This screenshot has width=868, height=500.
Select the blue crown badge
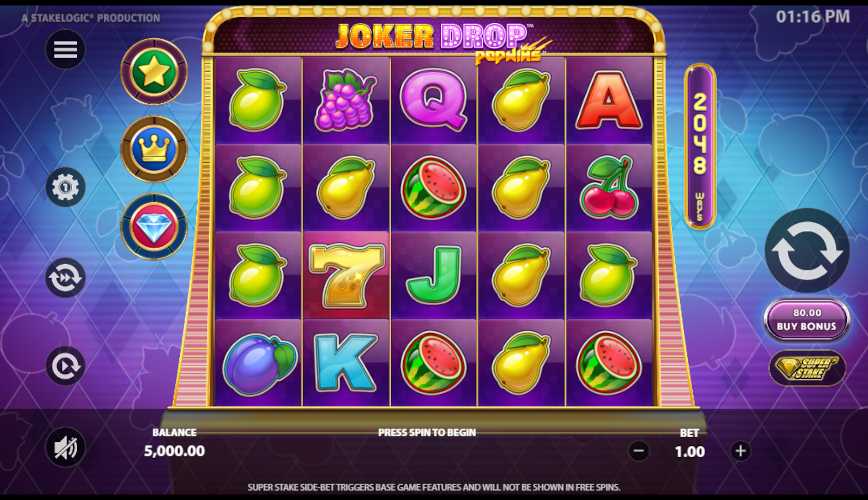154,149
